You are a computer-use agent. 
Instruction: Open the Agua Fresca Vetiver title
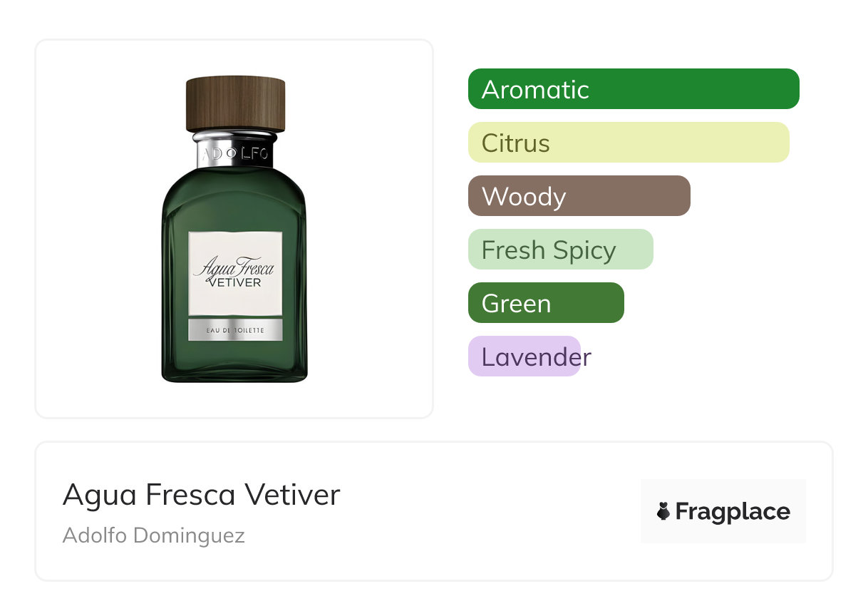(x=202, y=495)
